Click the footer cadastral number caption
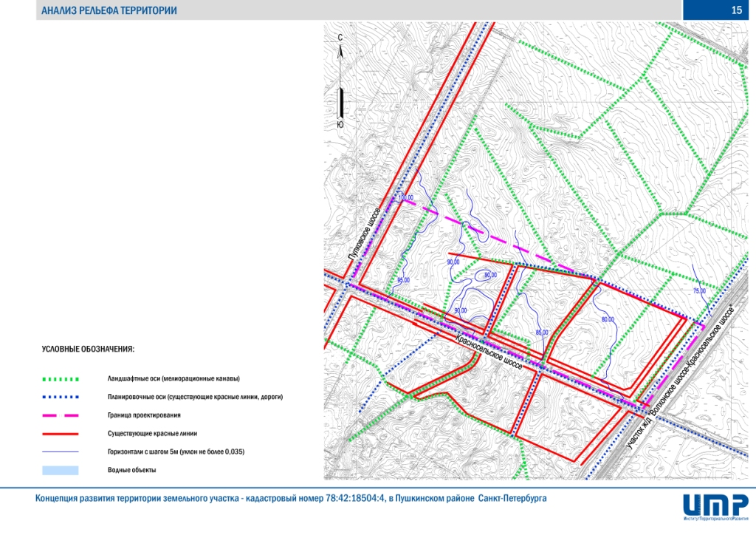Viewport: 756px width, 535px height. click(291, 499)
